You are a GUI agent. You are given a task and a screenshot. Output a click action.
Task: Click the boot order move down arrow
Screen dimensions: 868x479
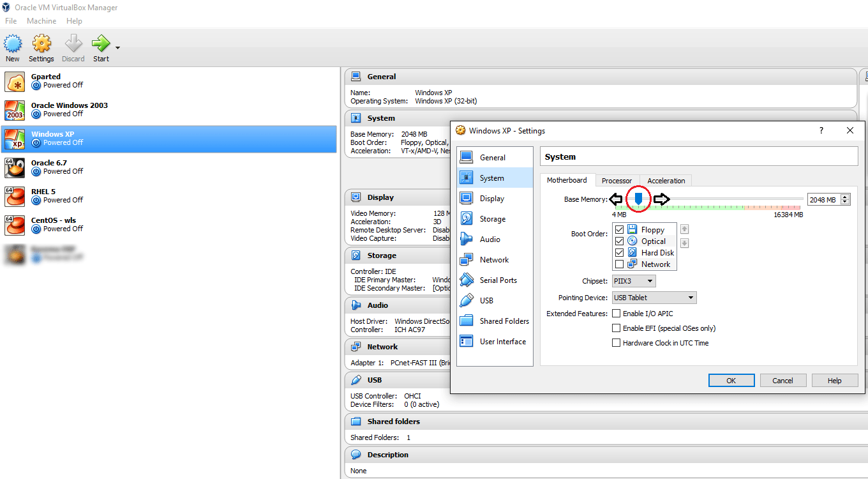point(685,243)
